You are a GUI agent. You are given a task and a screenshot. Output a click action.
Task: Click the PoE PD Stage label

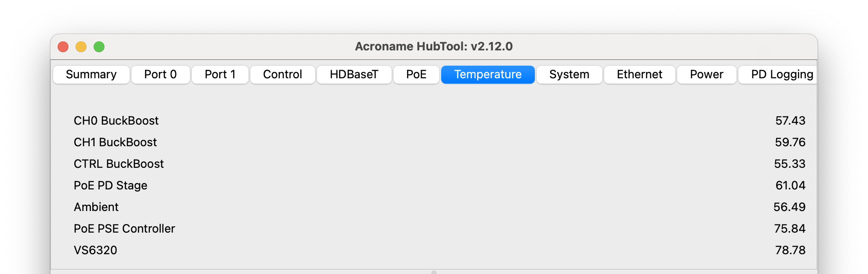click(x=111, y=185)
